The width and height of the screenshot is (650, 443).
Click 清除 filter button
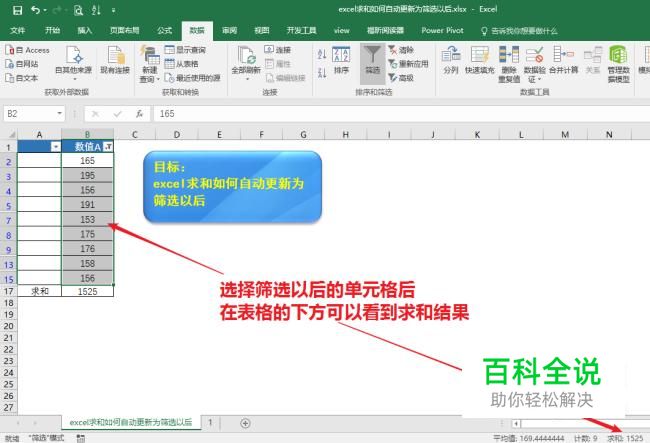tap(401, 50)
